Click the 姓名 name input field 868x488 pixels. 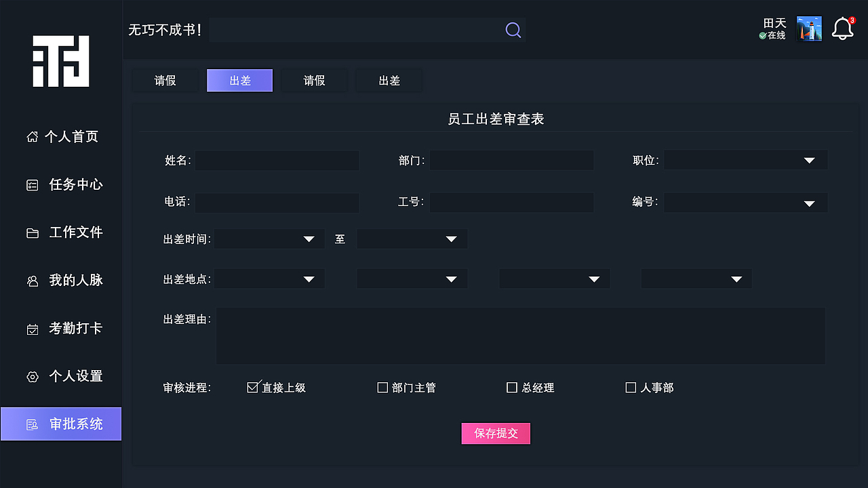[277, 161]
